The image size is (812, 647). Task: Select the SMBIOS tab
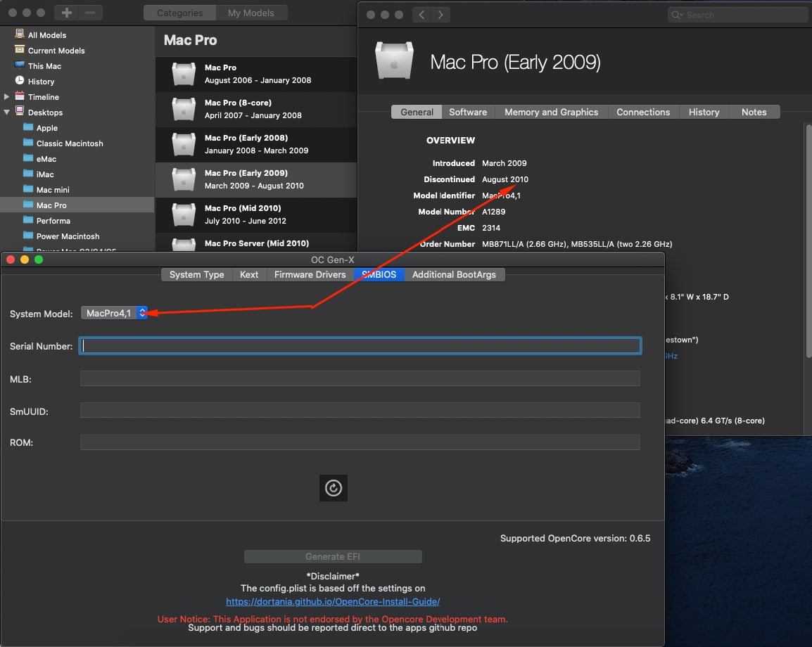click(x=379, y=274)
